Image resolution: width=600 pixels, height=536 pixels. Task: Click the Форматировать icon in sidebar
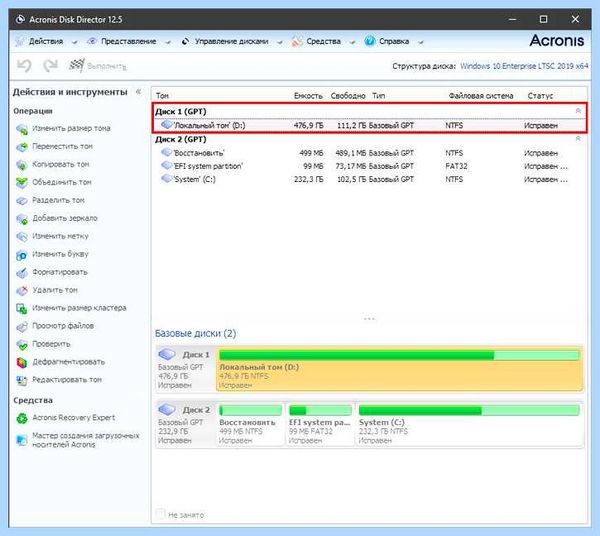coord(22,272)
